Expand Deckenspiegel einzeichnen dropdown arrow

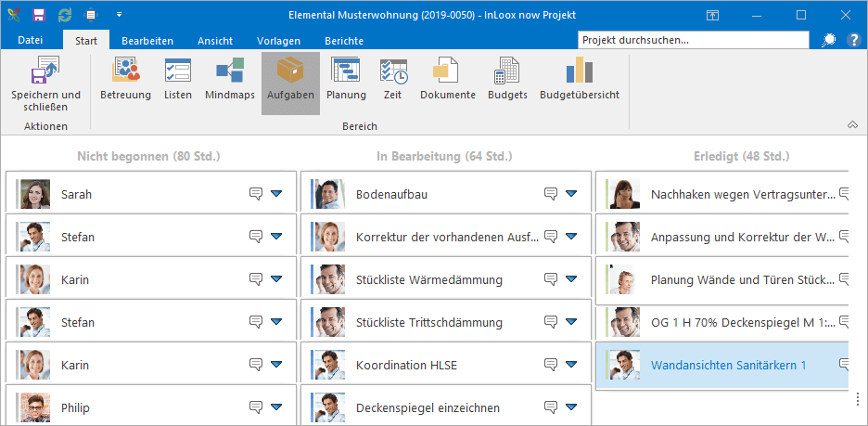point(571,407)
